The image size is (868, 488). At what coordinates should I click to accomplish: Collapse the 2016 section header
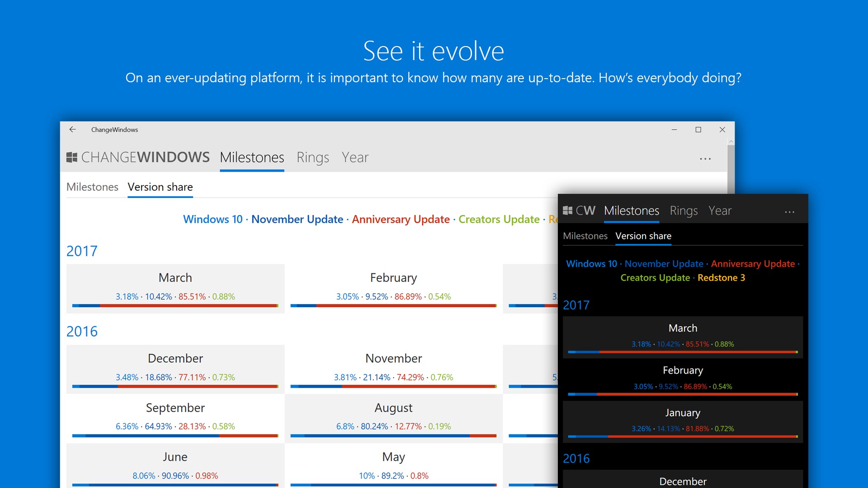click(82, 331)
